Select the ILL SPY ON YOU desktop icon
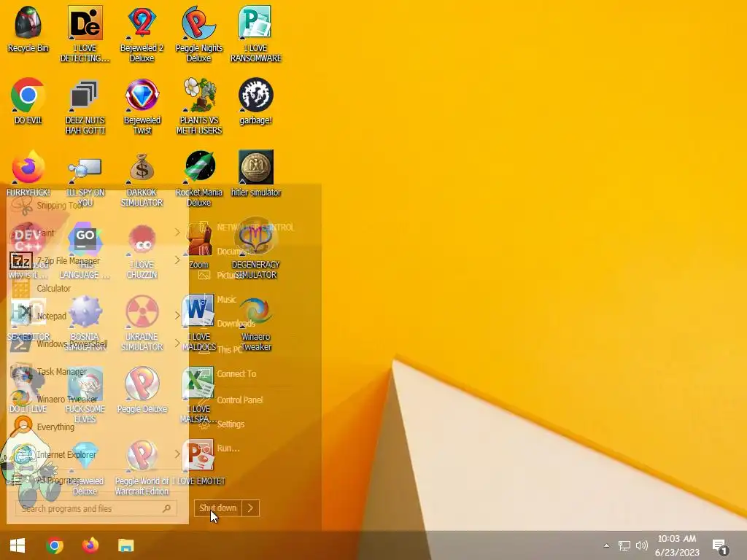 pos(85,180)
